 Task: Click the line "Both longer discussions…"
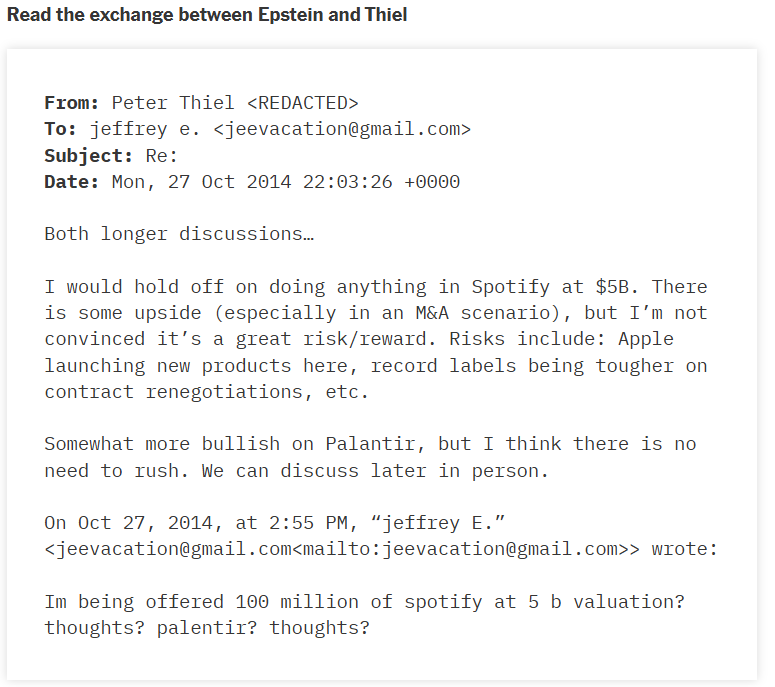180,234
